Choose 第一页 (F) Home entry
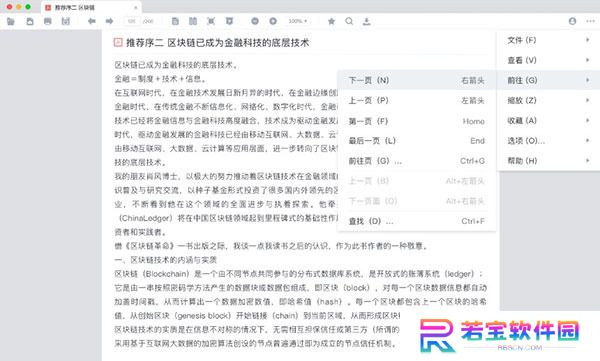This screenshot has width=600, height=361. click(x=417, y=121)
